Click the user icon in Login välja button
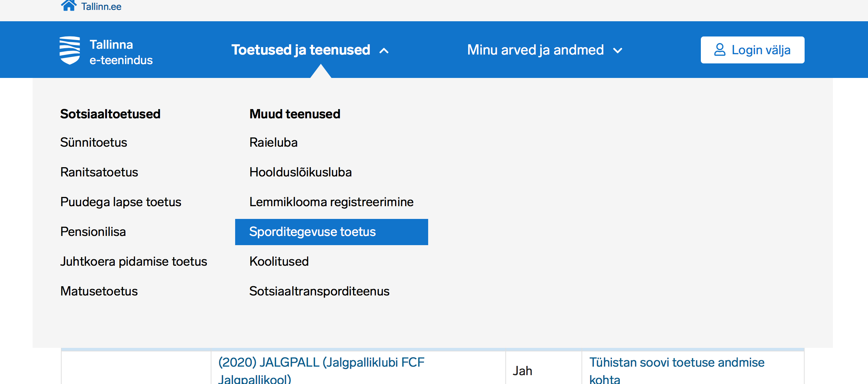This screenshot has width=868, height=384. (x=720, y=50)
